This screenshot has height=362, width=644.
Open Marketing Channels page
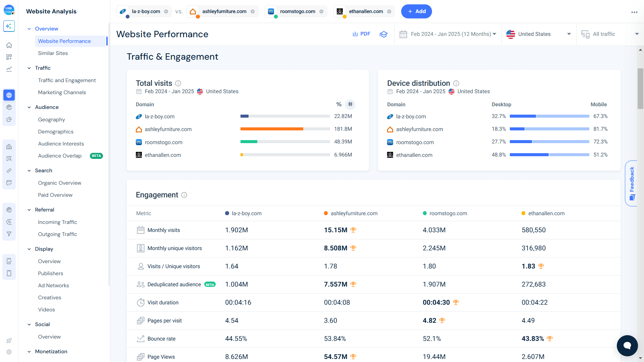tap(62, 93)
